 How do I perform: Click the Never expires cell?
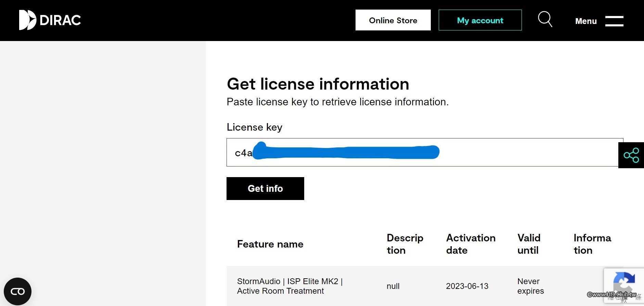coord(530,286)
